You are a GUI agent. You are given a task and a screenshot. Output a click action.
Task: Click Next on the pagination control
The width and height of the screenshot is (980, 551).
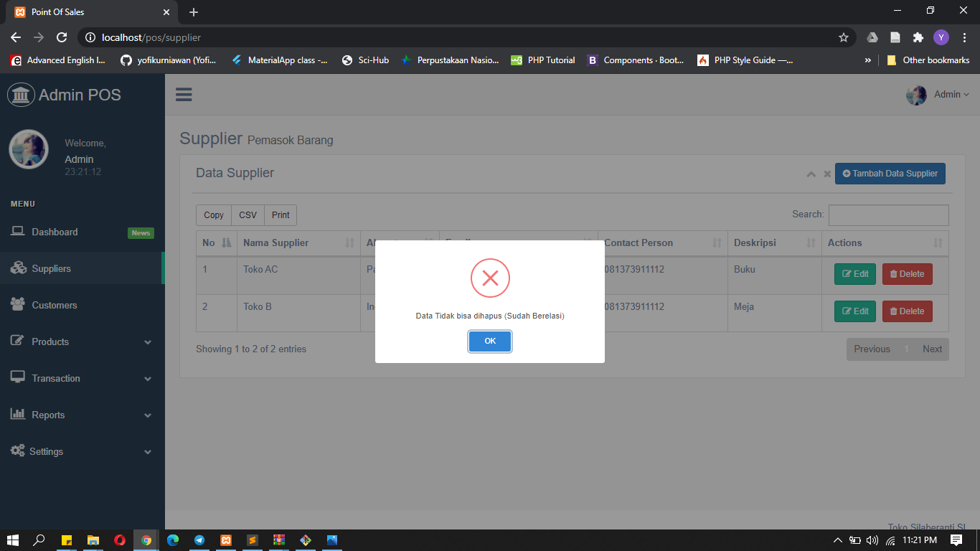[x=932, y=349]
